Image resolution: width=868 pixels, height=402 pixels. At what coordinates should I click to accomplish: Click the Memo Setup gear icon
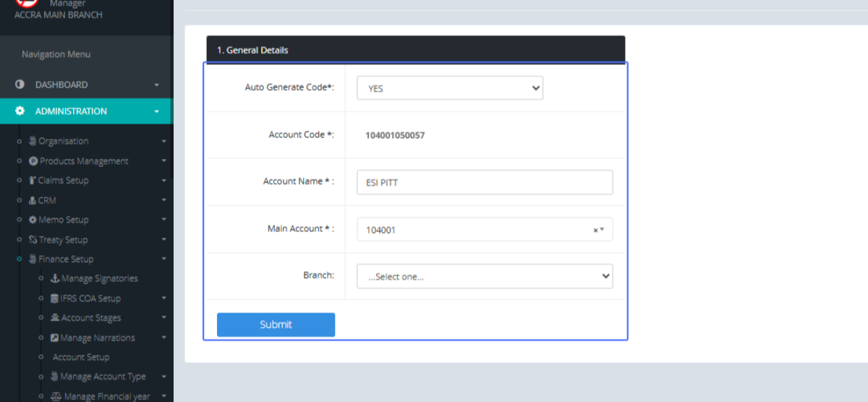click(x=33, y=220)
